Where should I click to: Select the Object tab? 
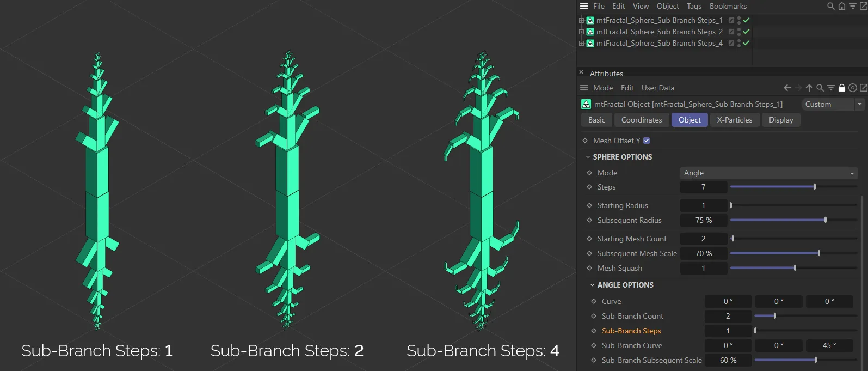[x=690, y=120]
